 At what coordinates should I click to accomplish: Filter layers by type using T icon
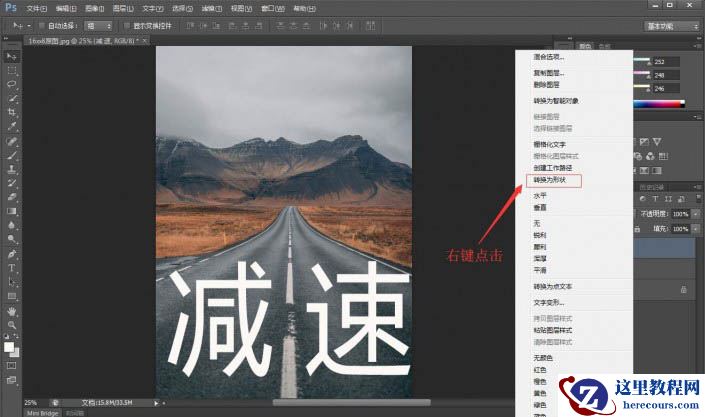(x=656, y=199)
